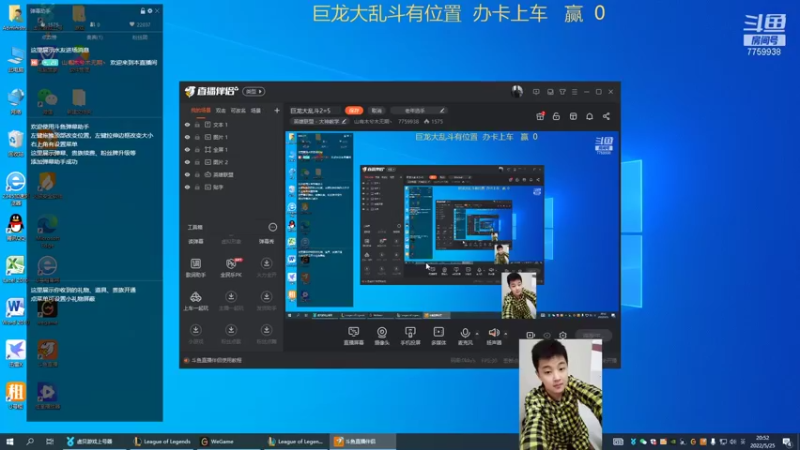Open the first toolbox tool in icon grid
This screenshot has width=800, height=450.
[x=195, y=267]
